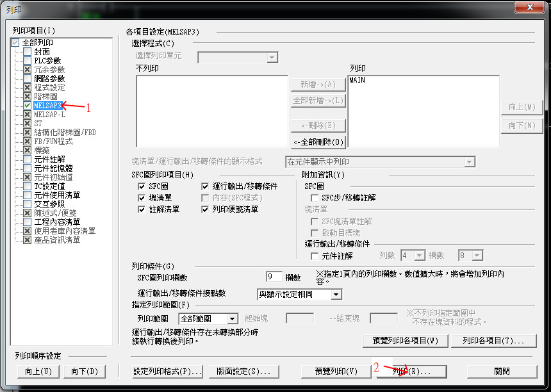Close the dialog with the 關閉 button
This screenshot has height=392, width=551.
coord(502,371)
